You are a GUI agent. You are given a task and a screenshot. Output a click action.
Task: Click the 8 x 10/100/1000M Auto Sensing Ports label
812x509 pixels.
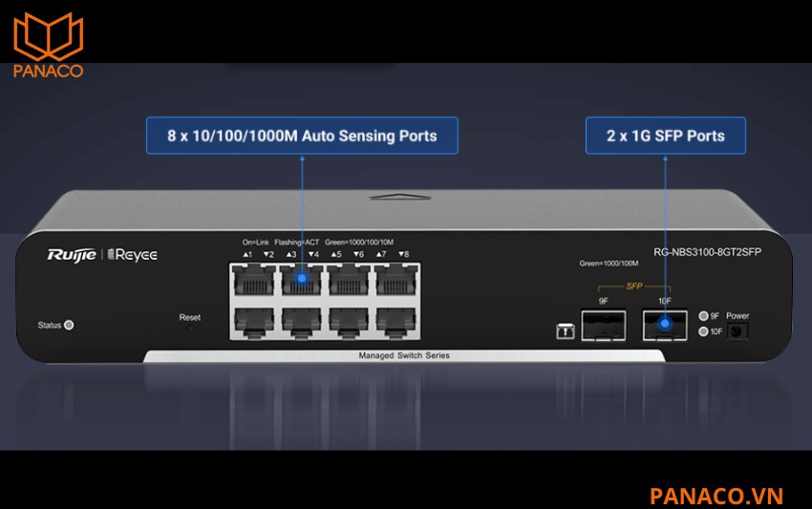coord(302,136)
